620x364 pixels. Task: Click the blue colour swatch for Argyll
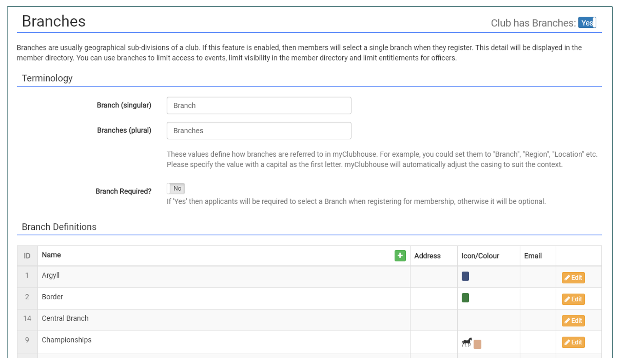[x=465, y=276]
